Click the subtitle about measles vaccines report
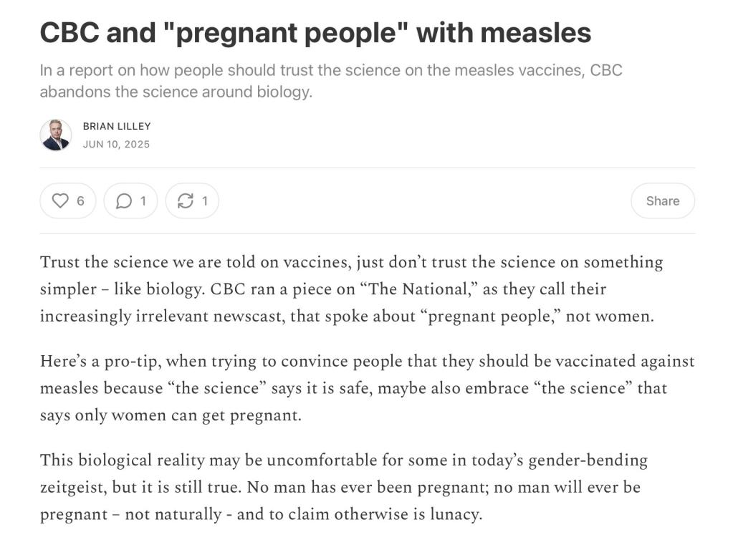 tap(330, 81)
